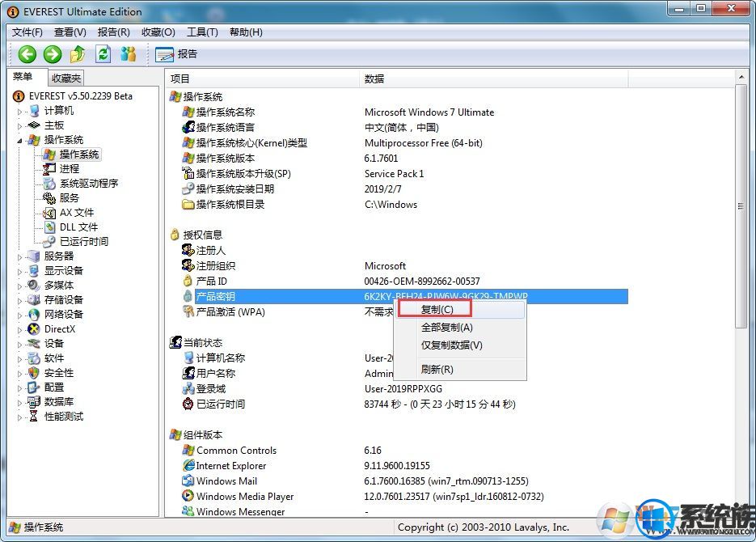Expand the 软件 tree node
Screen dimensions: 756x542
19,358
